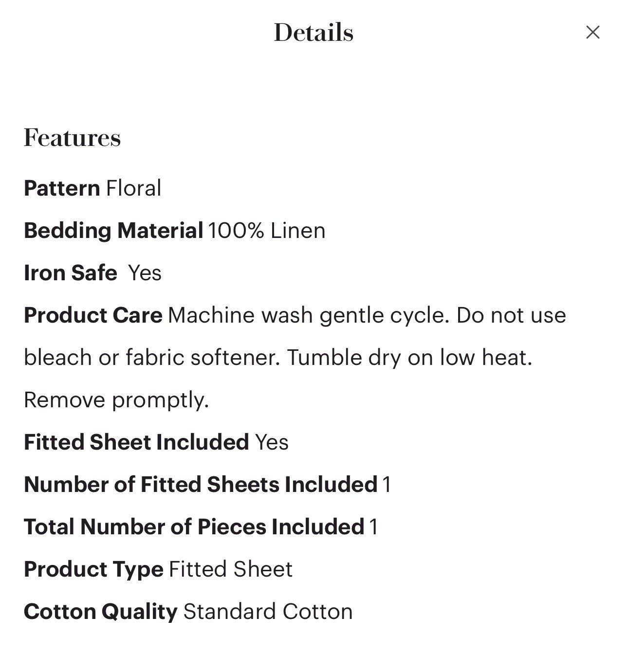
Task: Select the Fitted Sheet Included label
Action: (136, 442)
